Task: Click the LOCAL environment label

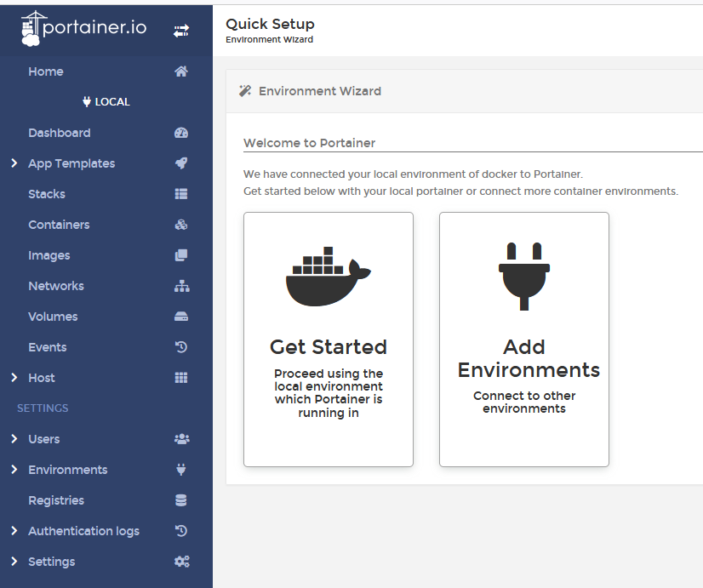Action: point(106,101)
